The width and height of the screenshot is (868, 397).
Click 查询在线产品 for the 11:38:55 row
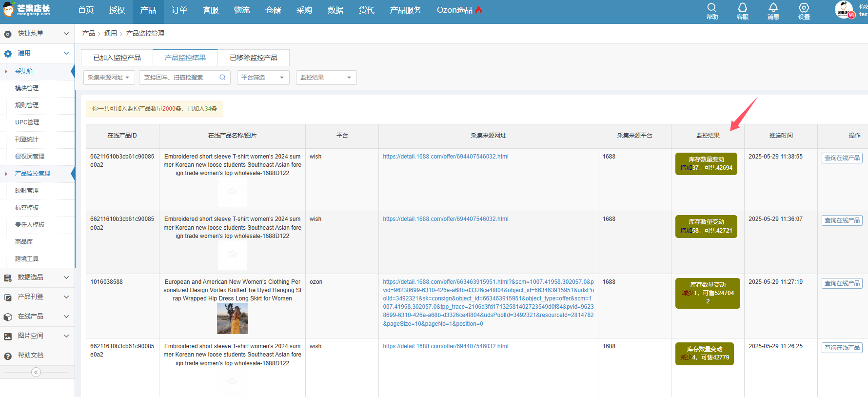(x=842, y=158)
